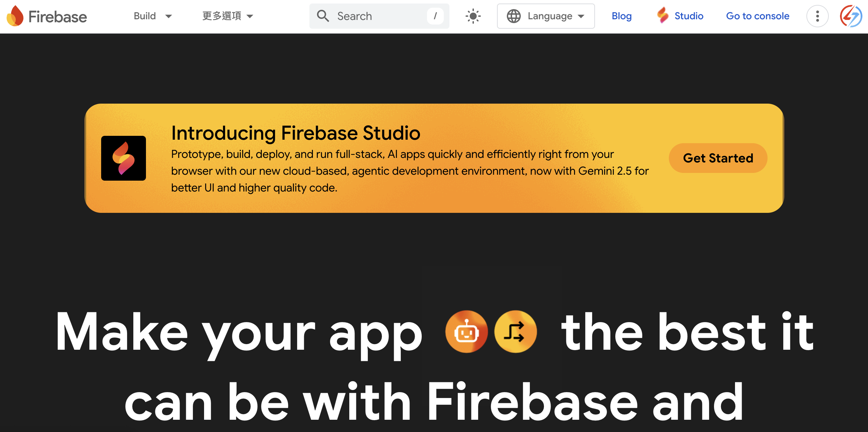Click the Get Started button
The width and height of the screenshot is (868, 432).
pos(718,158)
